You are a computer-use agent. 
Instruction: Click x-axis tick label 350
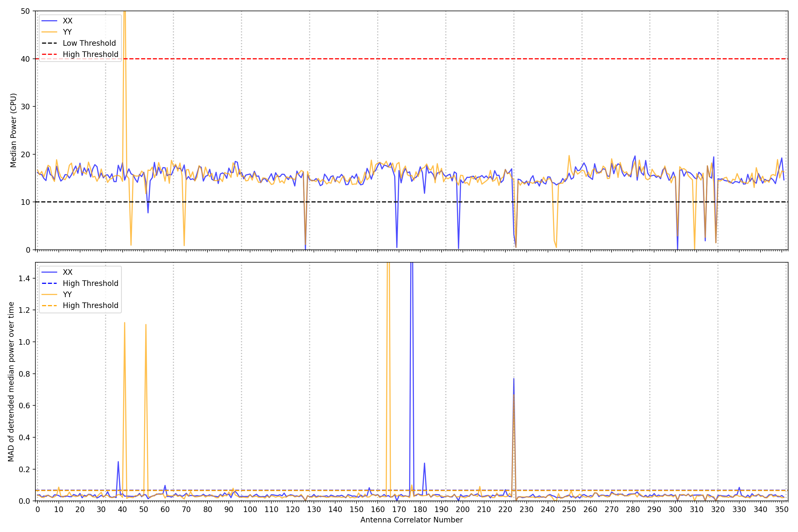(782, 509)
